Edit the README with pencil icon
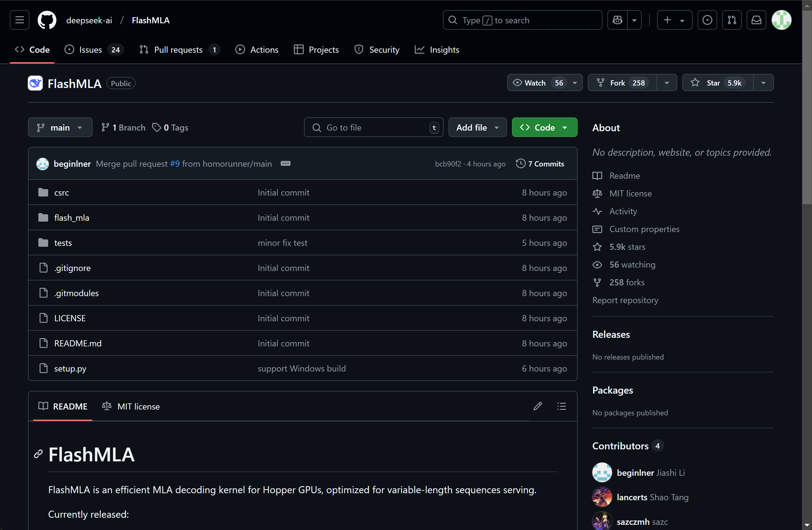Screen dimensions: 812x530 (538, 406)
